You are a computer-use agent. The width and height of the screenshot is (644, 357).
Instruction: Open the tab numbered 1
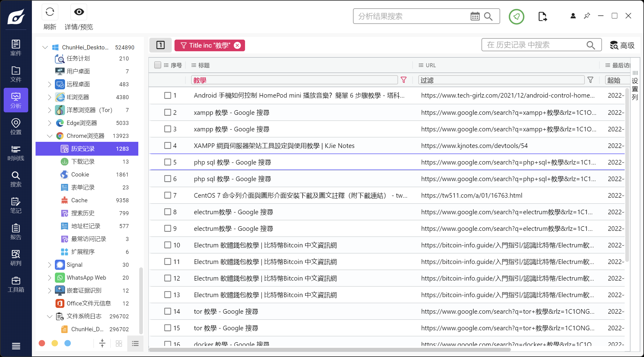coord(160,45)
